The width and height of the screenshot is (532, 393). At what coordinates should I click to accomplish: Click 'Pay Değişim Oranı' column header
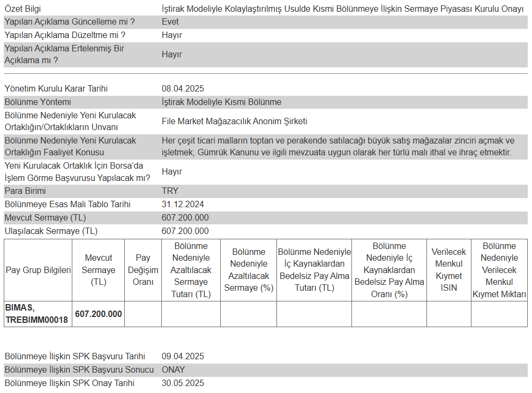pos(143,270)
